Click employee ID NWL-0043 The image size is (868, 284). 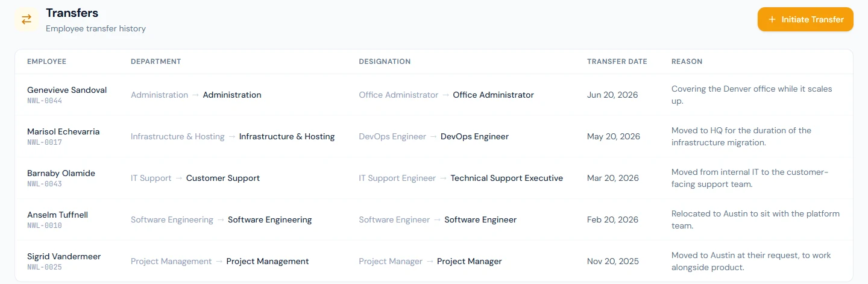[45, 184]
